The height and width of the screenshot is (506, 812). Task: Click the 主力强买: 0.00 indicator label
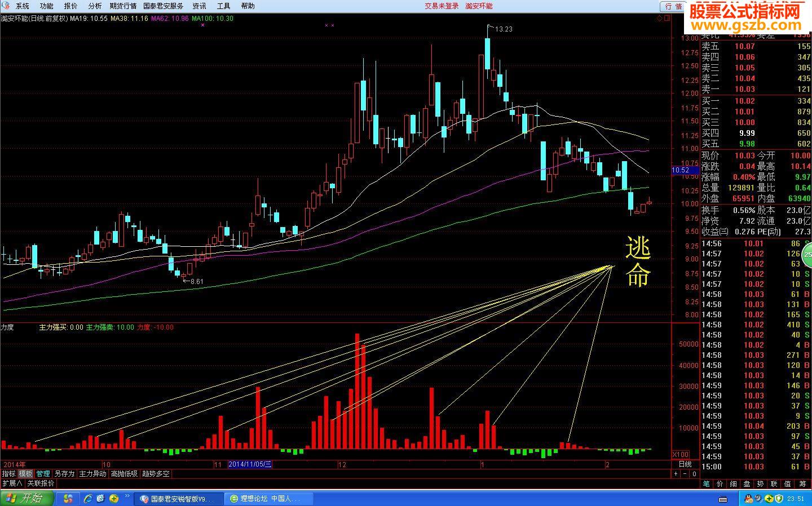pos(61,327)
